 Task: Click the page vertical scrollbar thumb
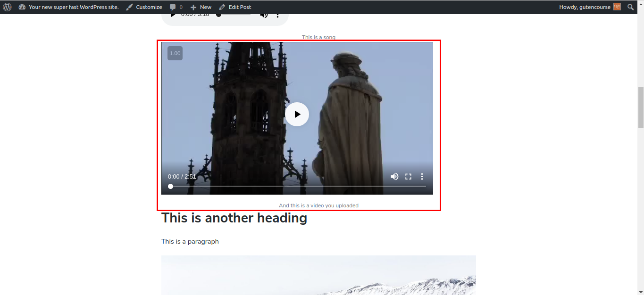(641, 107)
